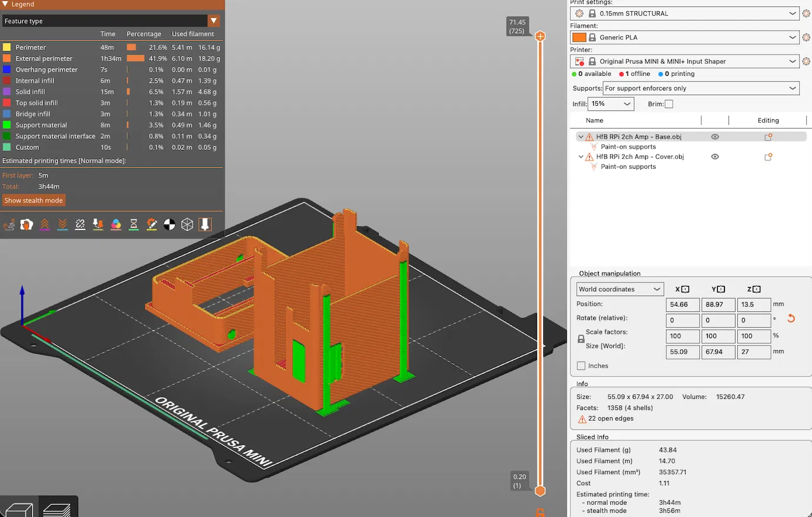Toggle color changes icon in legend toolbar
The width and height of the screenshot is (812, 517).
(116, 224)
